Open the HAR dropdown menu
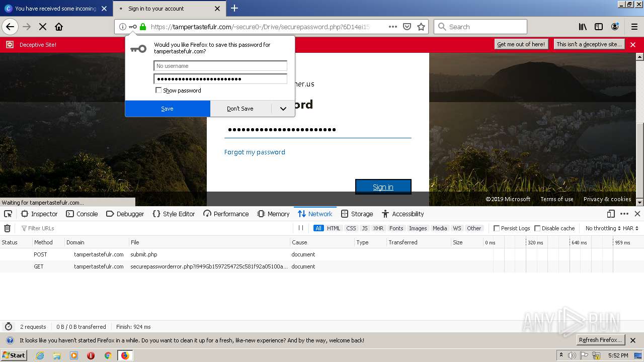 (x=631, y=228)
